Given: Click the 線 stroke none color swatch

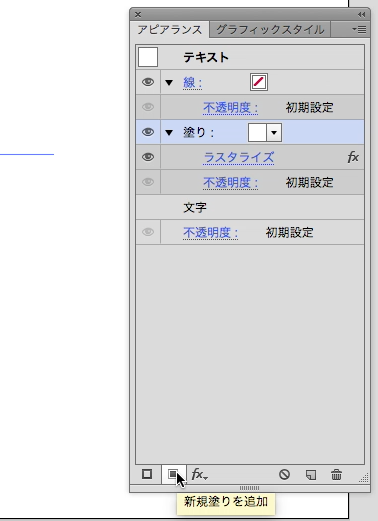Looking at the screenshot, I should [259, 82].
